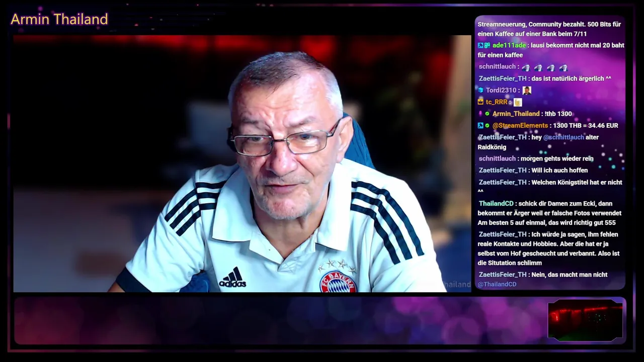Click the 'Armin Thailand' stream title
The image size is (644, 362).
pos(59,19)
